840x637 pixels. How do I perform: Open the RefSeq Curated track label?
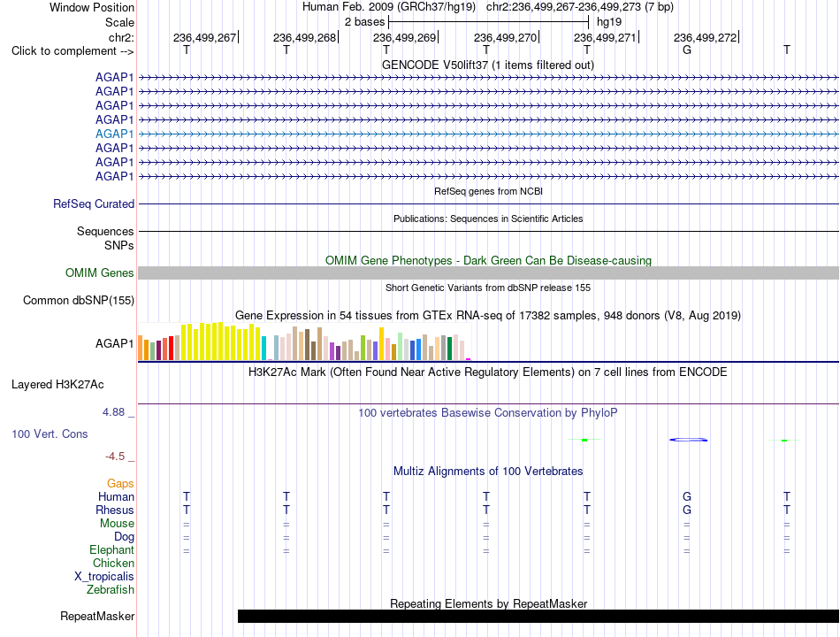click(94, 203)
